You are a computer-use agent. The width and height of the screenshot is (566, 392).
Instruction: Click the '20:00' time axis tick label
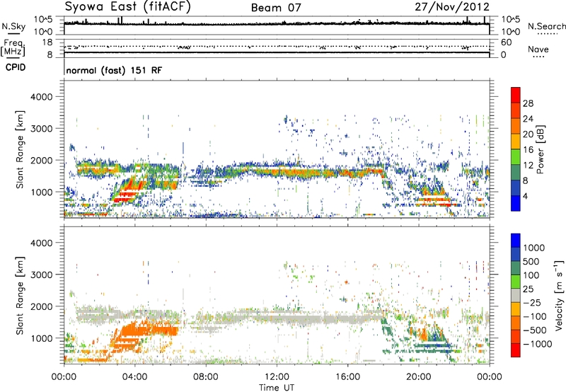[x=419, y=377]
